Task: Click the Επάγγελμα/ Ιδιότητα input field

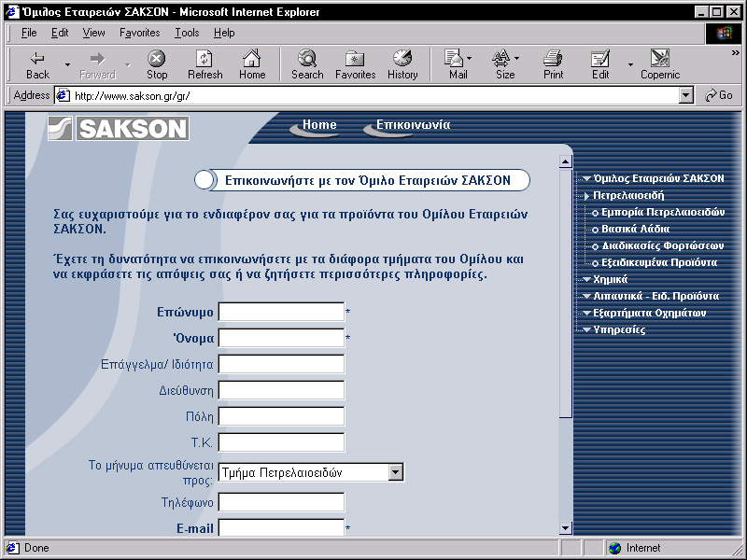Action: [x=281, y=364]
